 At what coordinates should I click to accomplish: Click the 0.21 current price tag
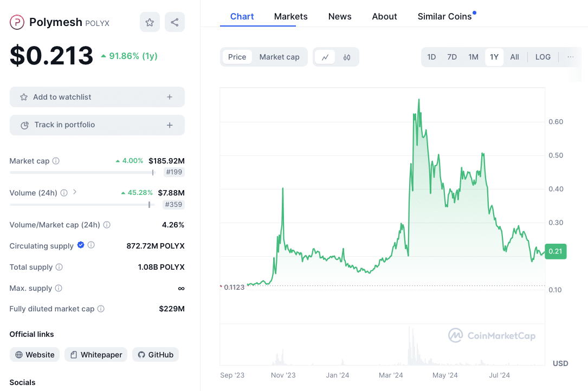coord(555,251)
